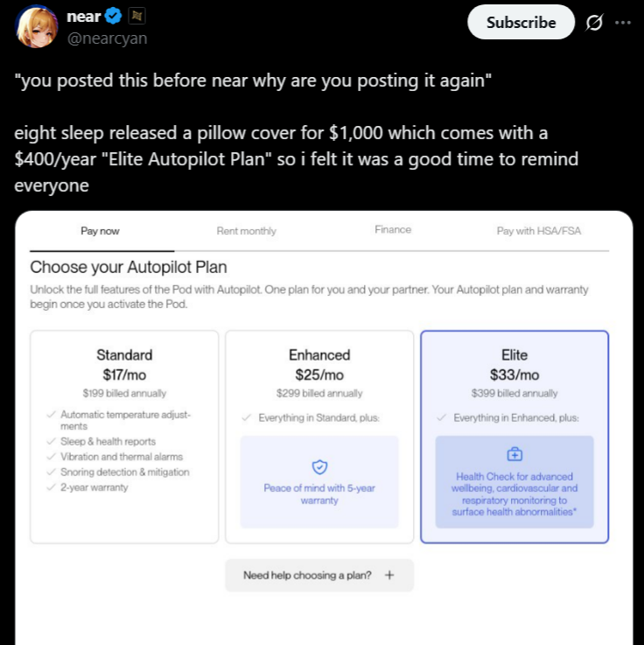Click the display name 'near'
644x645 pixels.
point(83,16)
